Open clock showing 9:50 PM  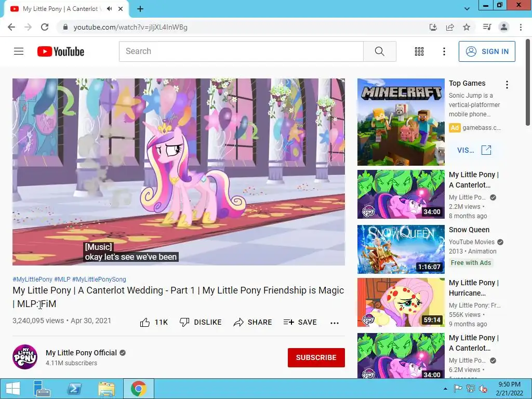(509, 389)
